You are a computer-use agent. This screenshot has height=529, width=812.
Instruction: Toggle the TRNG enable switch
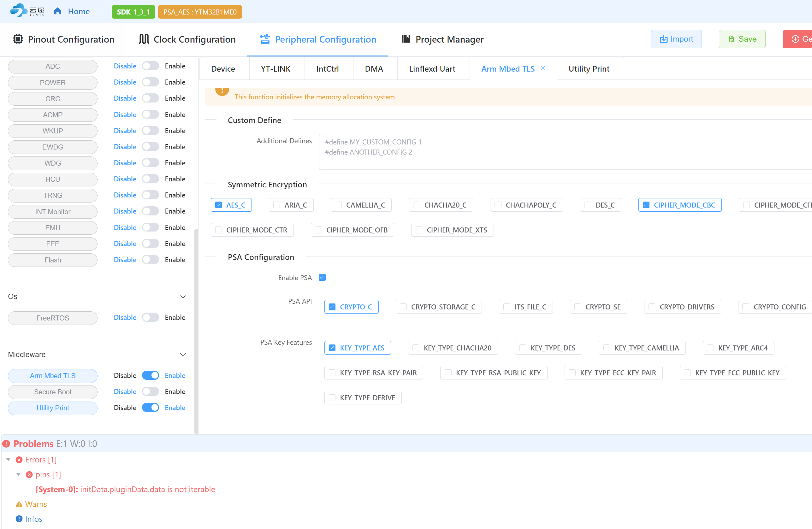click(x=151, y=195)
